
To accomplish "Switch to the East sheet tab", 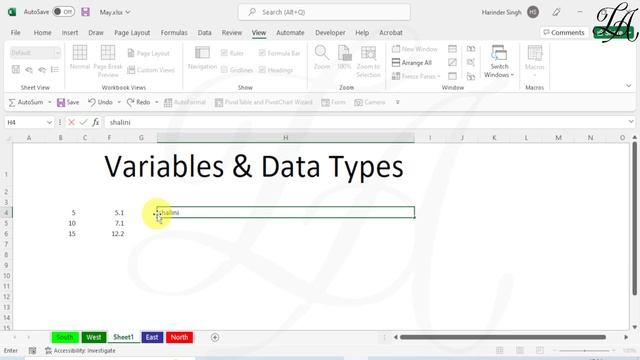I will (x=152, y=338).
